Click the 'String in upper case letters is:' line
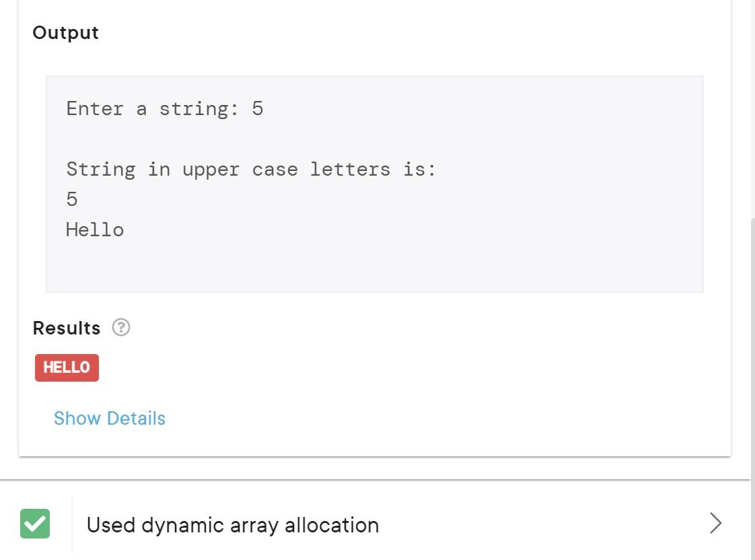755x560 pixels. (x=251, y=170)
